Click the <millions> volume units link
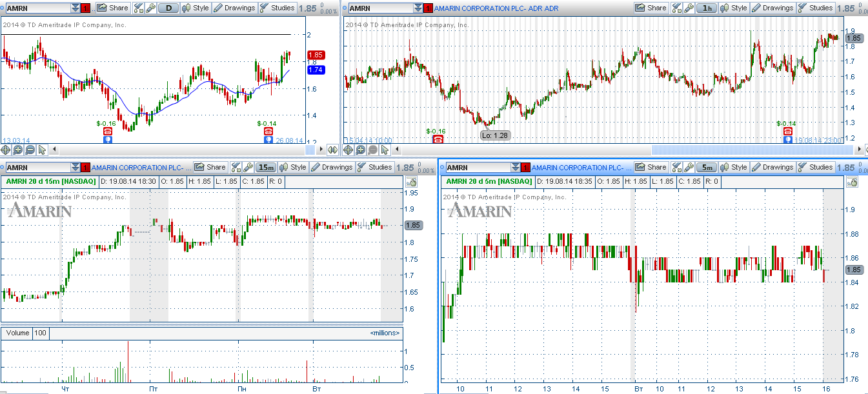Image resolution: width=868 pixels, height=394 pixels. pos(385,333)
